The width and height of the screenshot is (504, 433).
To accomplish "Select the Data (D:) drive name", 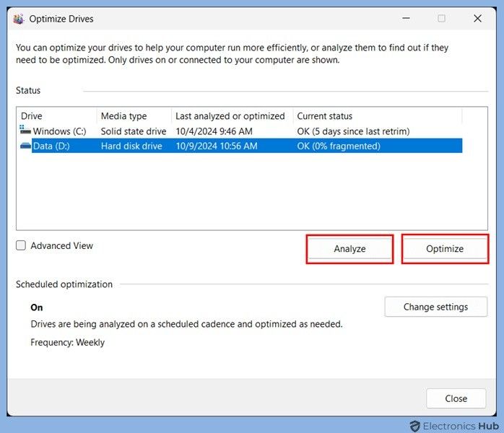I will [x=51, y=146].
